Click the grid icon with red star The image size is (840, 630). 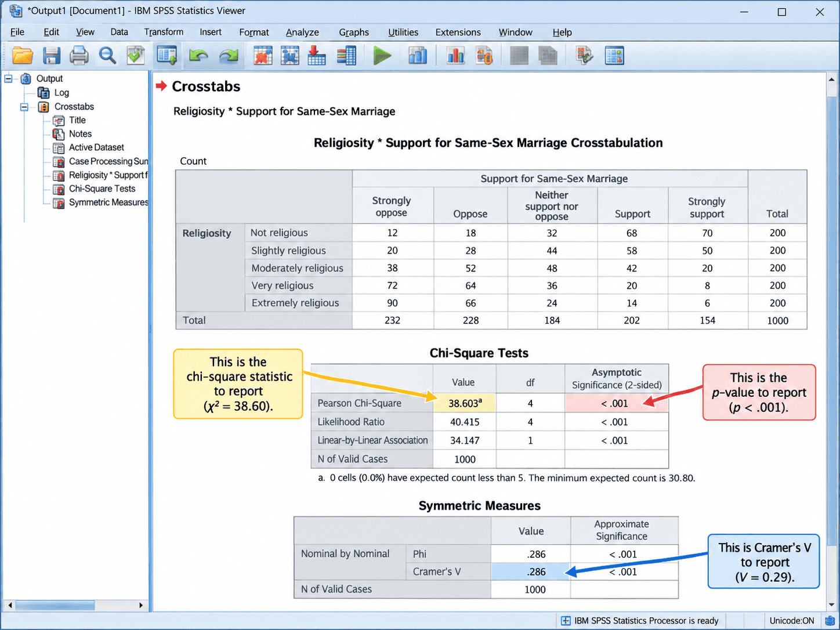(x=263, y=56)
